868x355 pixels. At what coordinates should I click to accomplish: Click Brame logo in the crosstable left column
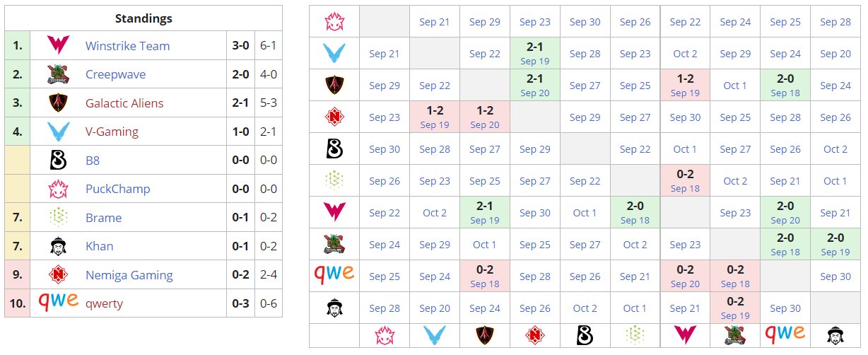334,181
